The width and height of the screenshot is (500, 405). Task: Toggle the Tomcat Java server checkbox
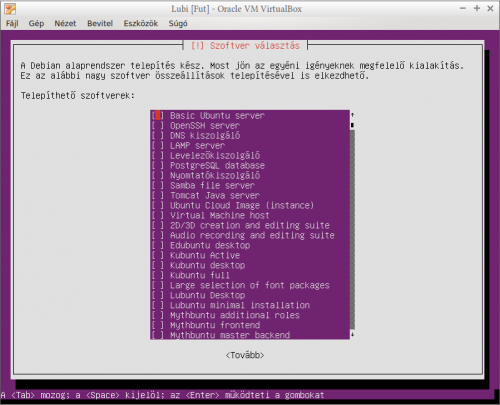coord(158,196)
